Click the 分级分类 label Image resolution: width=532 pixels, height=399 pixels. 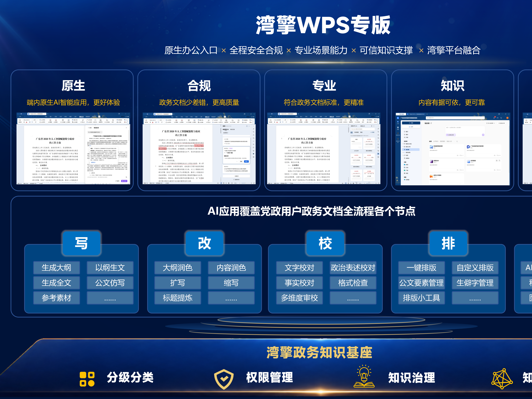130,377
